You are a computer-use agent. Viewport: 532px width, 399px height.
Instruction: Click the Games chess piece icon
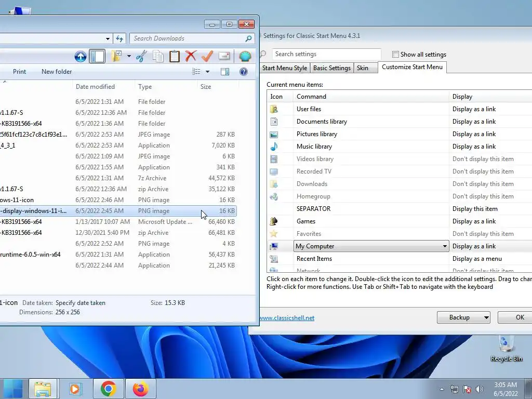274,221
